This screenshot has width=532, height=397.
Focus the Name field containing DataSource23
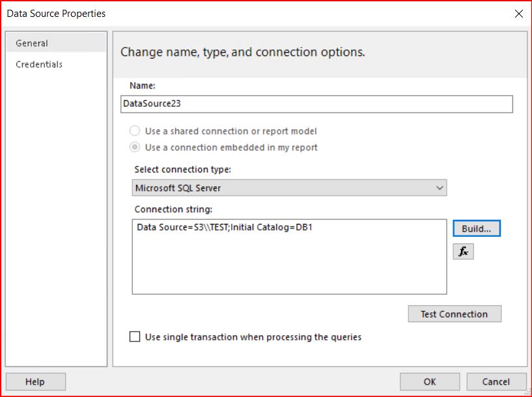point(316,104)
